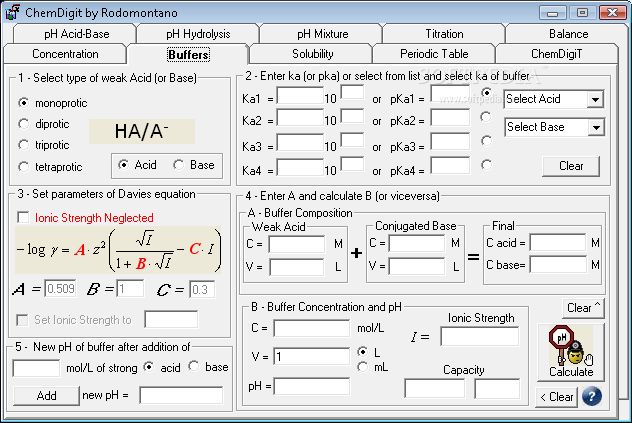Click Weak Acid V volume field
Viewport: 632px width, 423px height.
coord(297,267)
